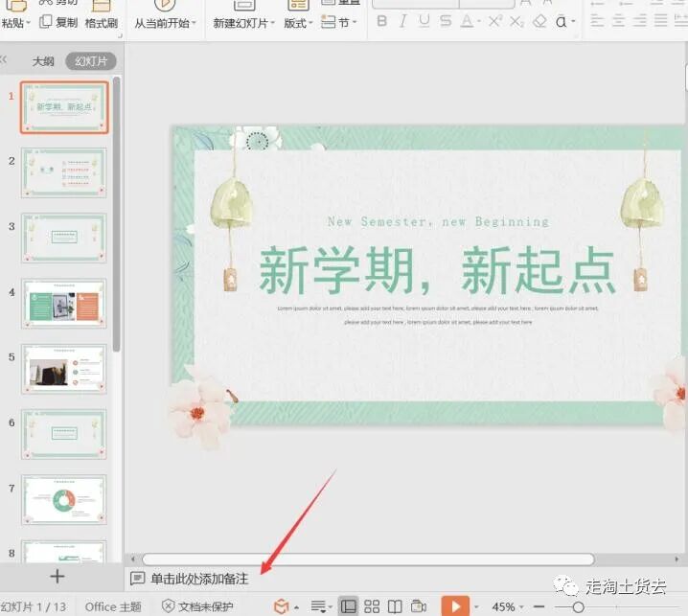This screenshot has height=616, width=688.
Task: Select slide 6 thumbnail
Action: [64, 434]
